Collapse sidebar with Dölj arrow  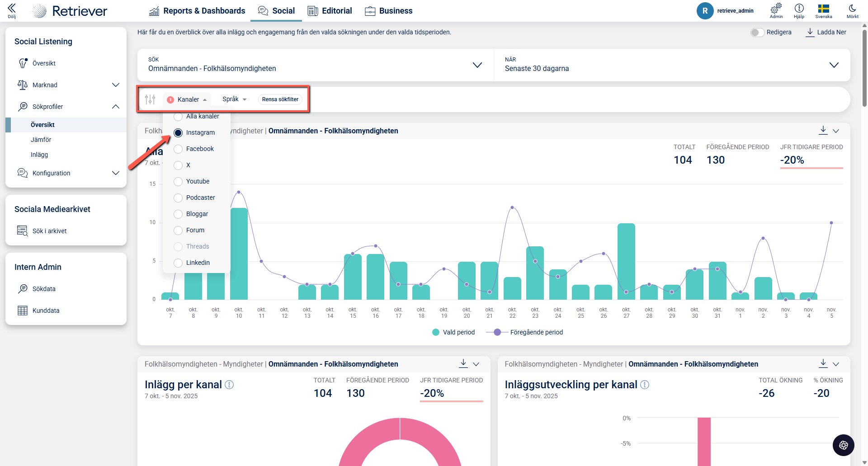[12, 9]
